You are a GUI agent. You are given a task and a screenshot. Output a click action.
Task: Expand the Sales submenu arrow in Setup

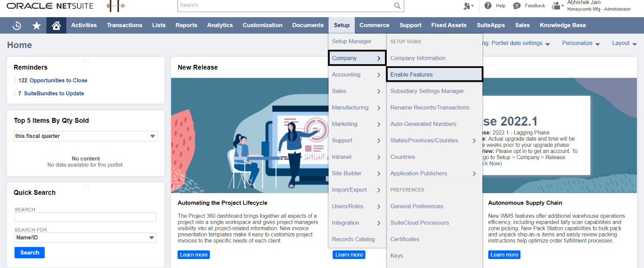click(x=379, y=91)
